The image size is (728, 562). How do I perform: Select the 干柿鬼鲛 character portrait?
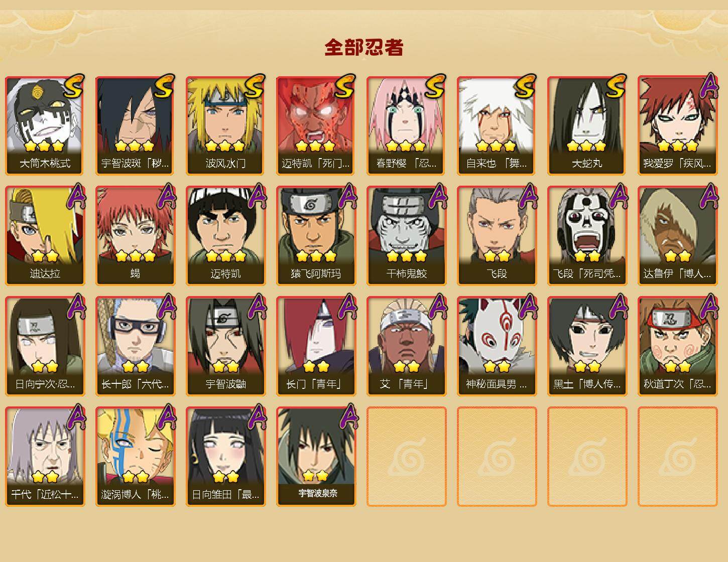(406, 236)
